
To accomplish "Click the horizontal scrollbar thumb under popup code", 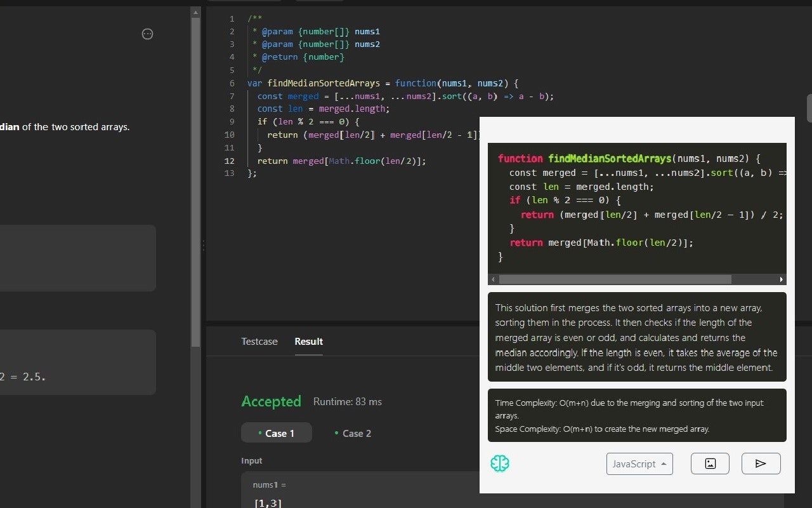I will (x=615, y=279).
